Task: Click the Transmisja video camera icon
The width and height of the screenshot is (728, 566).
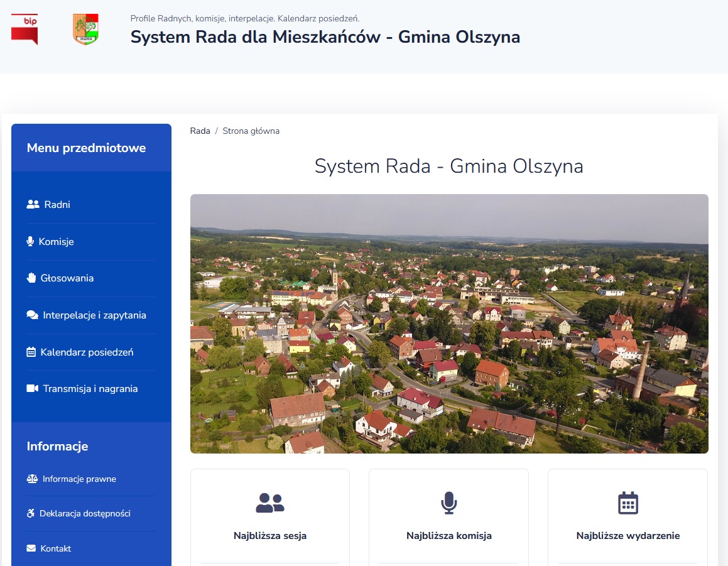Action: pyautogui.click(x=33, y=389)
